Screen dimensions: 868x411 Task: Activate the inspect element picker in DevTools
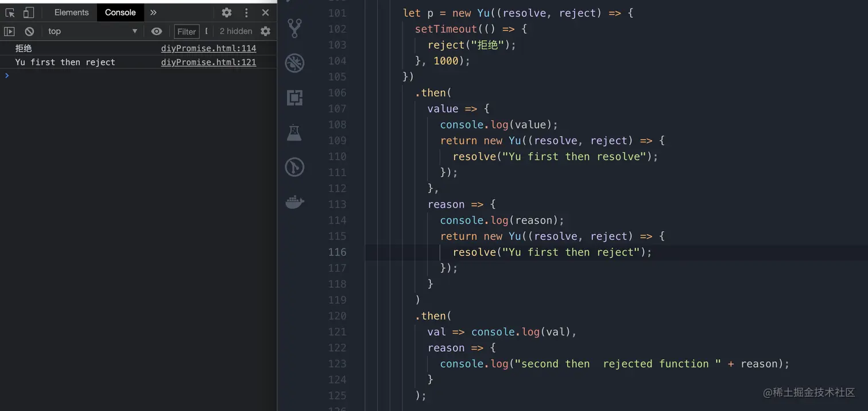pyautogui.click(x=10, y=12)
